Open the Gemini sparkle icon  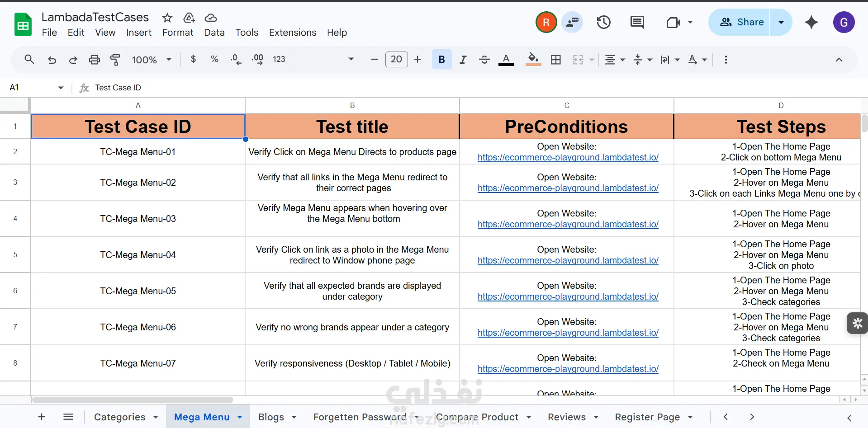pos(811,22)
